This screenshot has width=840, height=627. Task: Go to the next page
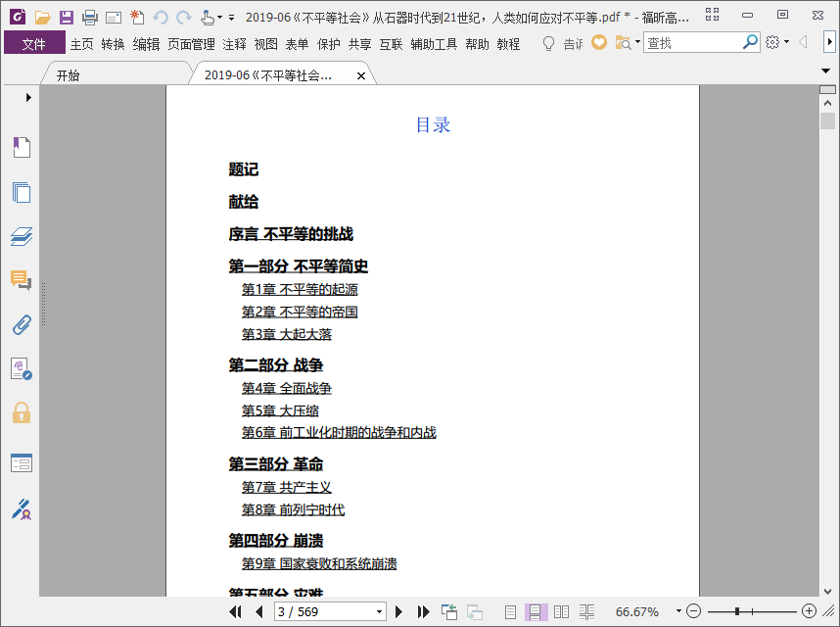pos(398,611)
